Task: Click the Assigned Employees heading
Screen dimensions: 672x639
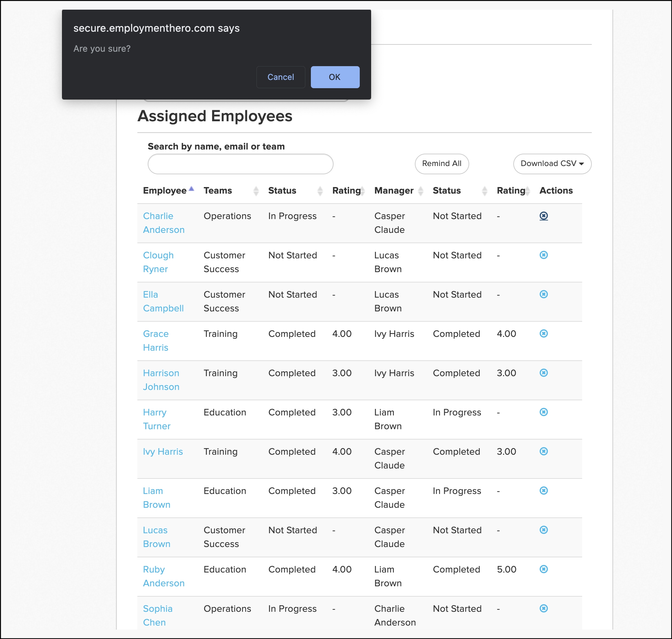Action: [215, 116]
